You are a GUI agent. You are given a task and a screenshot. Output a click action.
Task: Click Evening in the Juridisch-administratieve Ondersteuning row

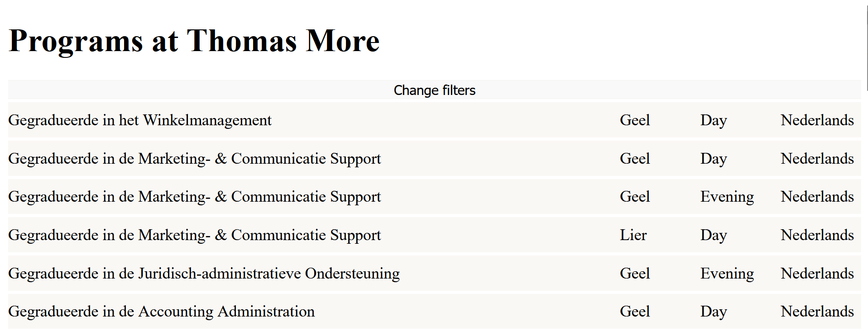coord(727,274)
